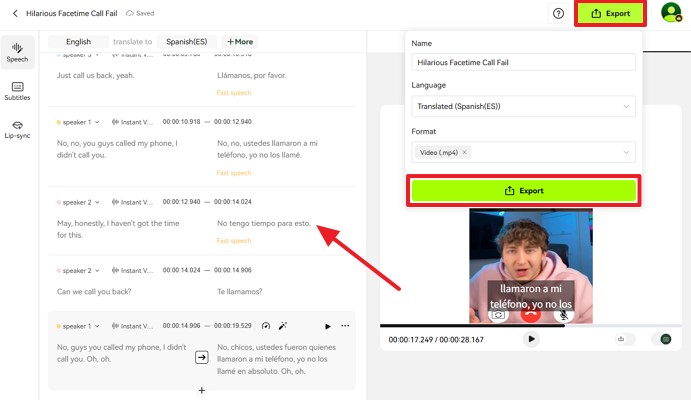Open the three-dot menu on selected segment
This screenshot has width=691, height=400.
coord(346,326)
